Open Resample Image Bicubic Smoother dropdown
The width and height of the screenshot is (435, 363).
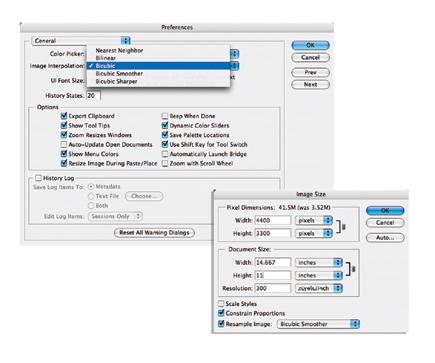tap(318, 324)
